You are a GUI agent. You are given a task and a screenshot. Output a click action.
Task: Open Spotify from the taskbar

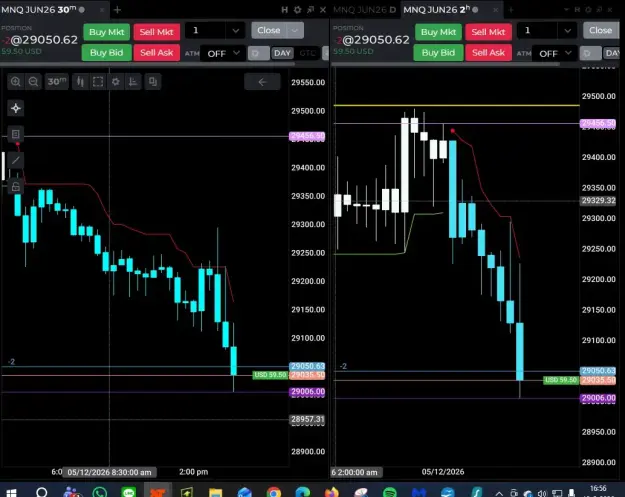pos(389,493)
